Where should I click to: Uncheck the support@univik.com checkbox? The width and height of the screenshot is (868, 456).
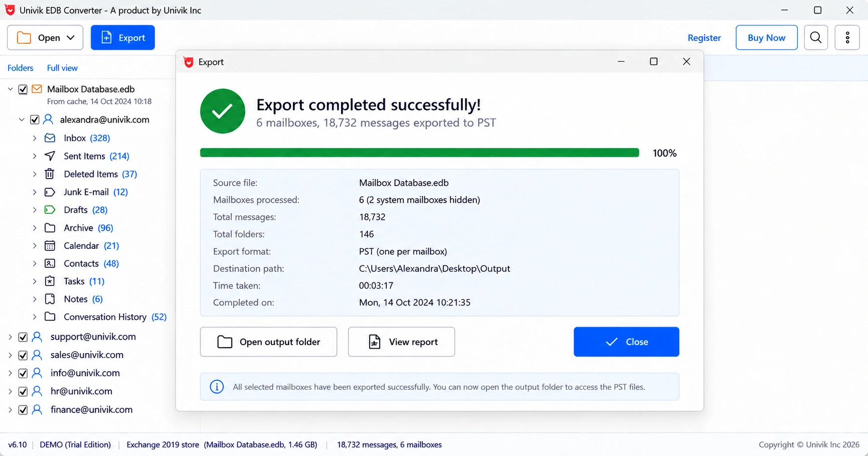pos(23,337)
